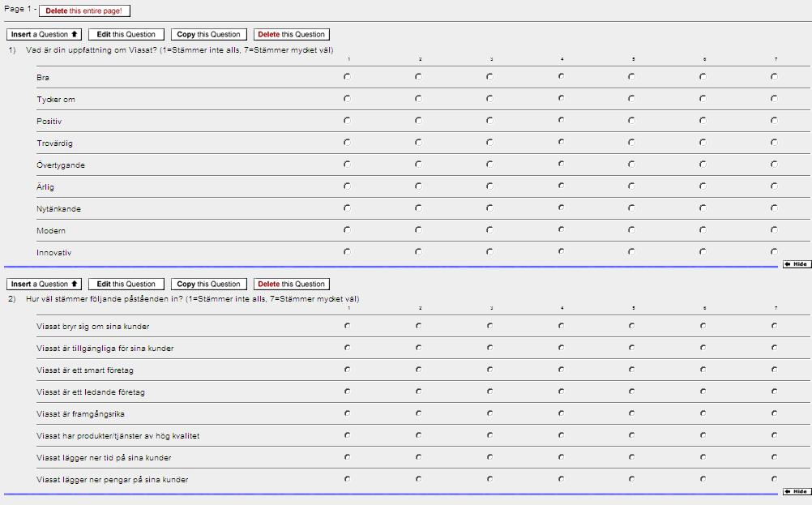
Task: Select rating 7 for Bra
Action: click(x=774, y=77)
